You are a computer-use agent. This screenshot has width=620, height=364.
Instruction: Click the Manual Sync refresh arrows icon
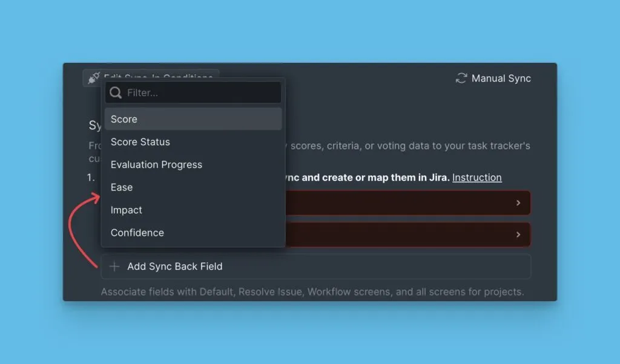pyautogui.click(x=461, y=79)
